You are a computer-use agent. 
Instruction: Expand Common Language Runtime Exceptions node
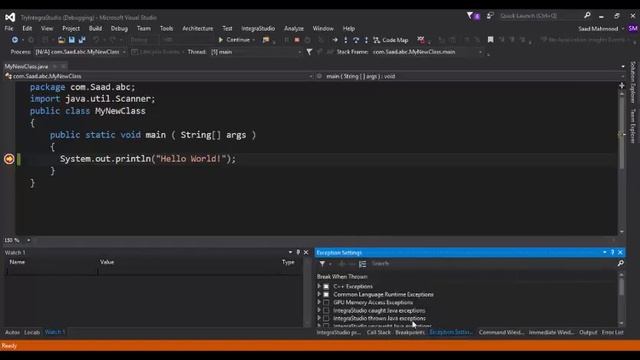[319, 294]
